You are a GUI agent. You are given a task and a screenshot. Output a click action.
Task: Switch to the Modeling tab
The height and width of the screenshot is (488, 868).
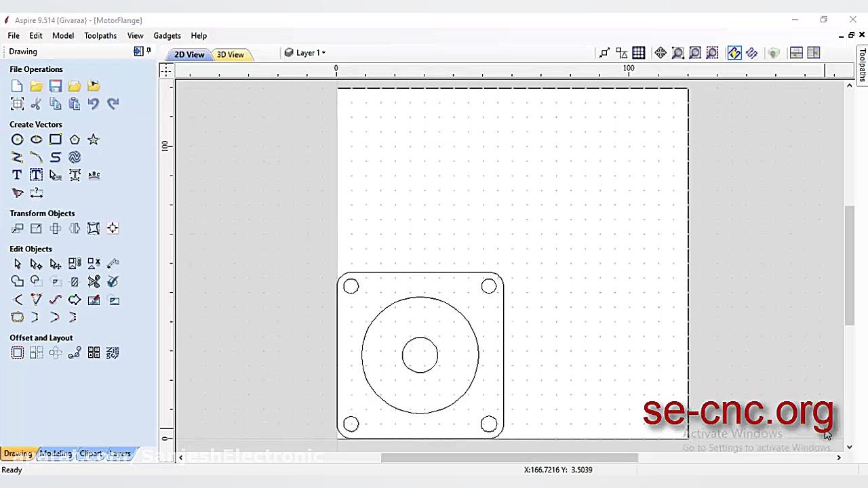[56, 453]
